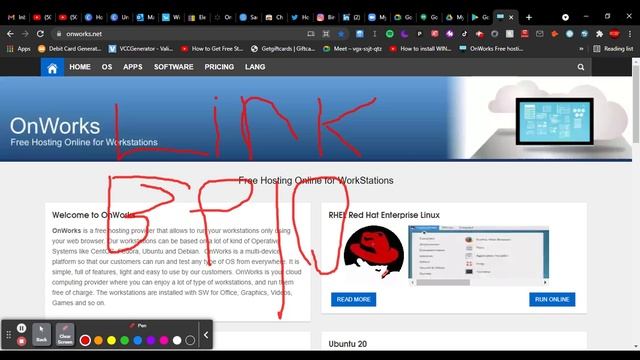Select the purple pen color
The height and width of the screenshot is (360, 640).
[x=151, y=340]
